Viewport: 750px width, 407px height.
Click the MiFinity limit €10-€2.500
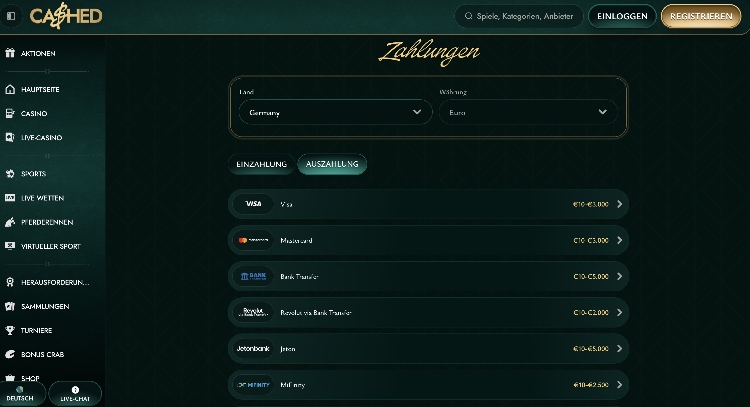pos(591,385)
